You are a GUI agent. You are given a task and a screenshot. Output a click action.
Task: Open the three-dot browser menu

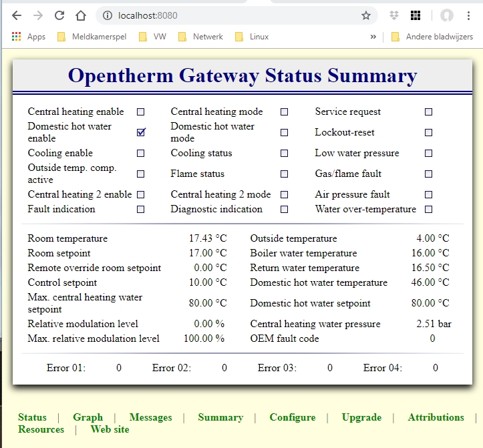click(468, 15)
